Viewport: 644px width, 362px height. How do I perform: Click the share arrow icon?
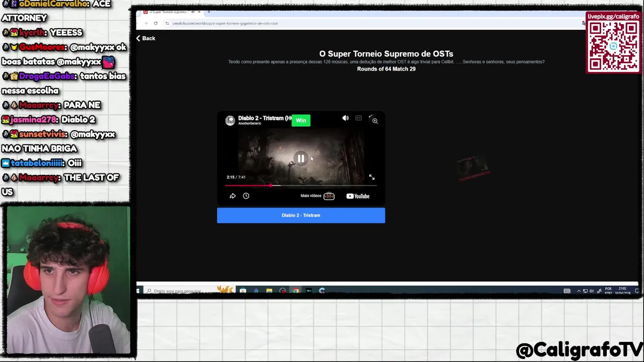232,196
